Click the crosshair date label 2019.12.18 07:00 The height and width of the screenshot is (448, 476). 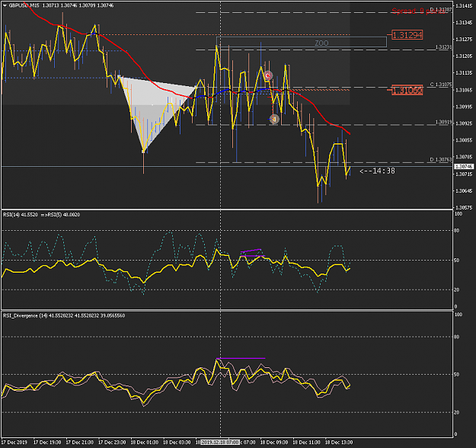[x=220, y=442]
